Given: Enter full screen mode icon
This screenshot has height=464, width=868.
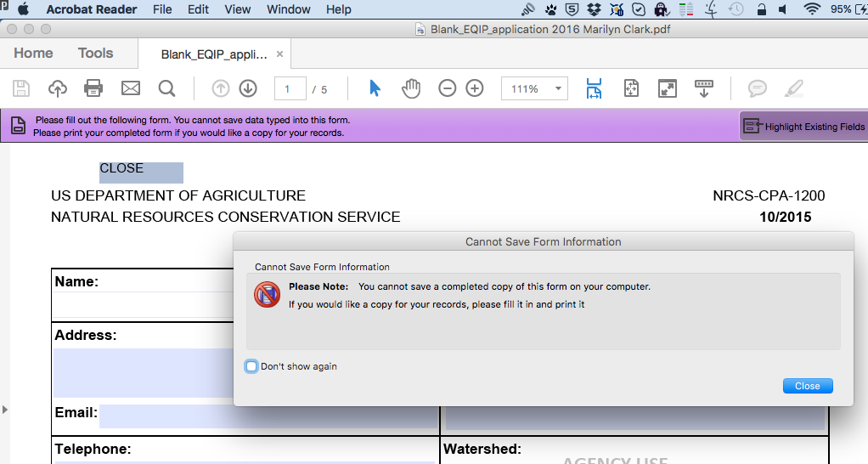Looking at the screenshot, I should pyautogui.click(x=668, y=88).
